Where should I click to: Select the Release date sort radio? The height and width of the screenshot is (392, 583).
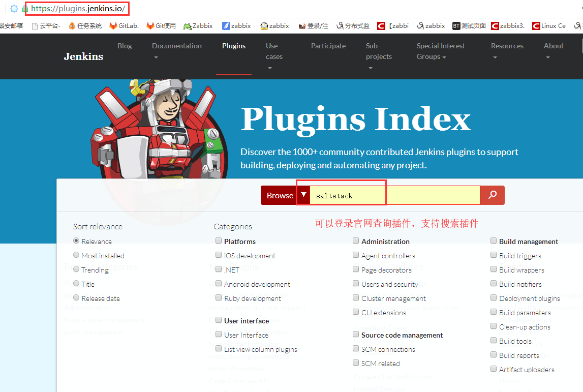[76, 297]
